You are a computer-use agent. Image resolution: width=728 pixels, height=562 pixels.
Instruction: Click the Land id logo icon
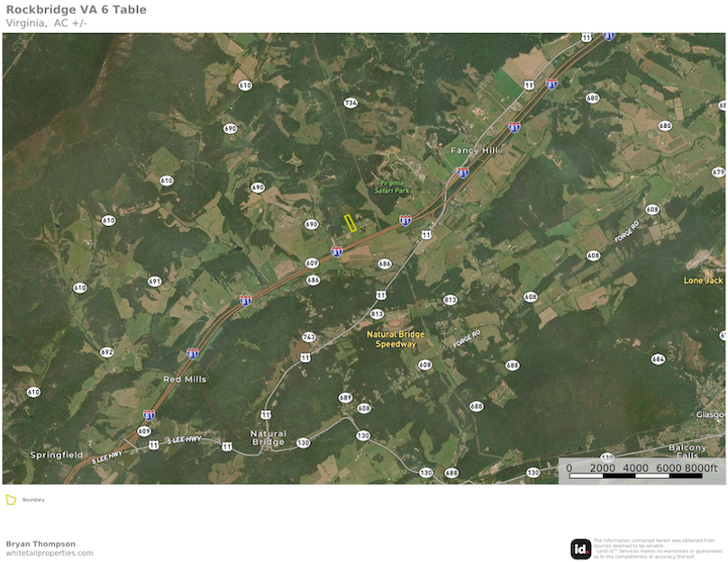coord(580,549)
